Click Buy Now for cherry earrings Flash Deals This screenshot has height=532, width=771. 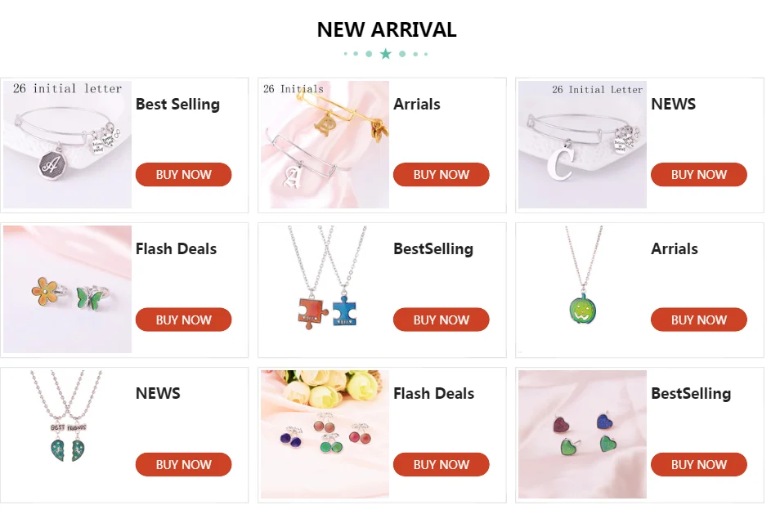441,465
